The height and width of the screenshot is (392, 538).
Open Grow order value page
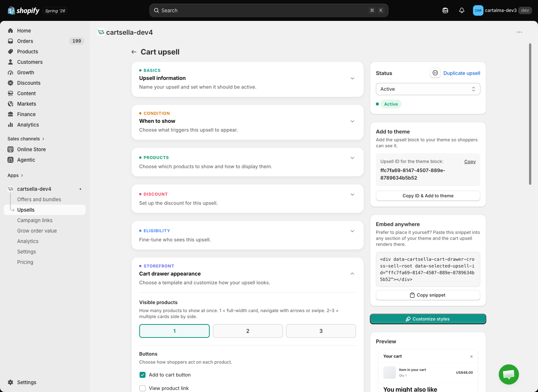37,231
